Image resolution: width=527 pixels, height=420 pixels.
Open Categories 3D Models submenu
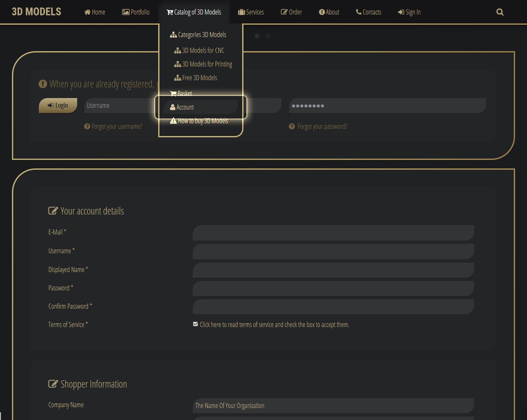[x=197, y=35]
